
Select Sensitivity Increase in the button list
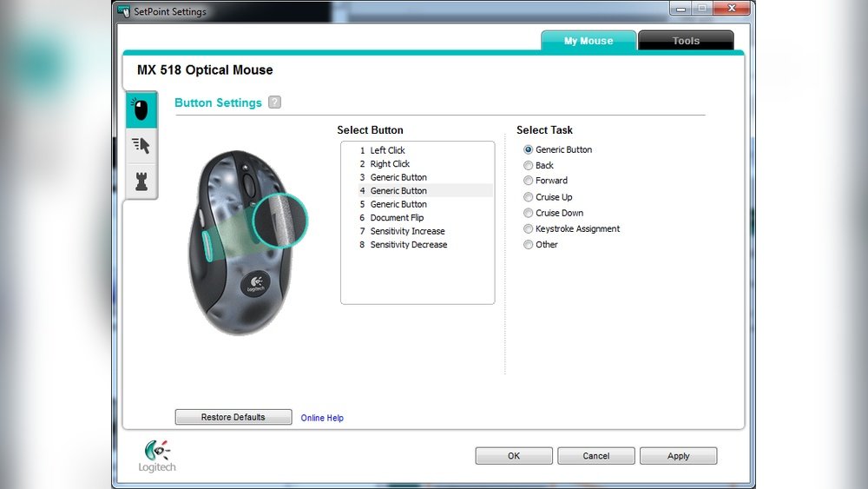407,231
